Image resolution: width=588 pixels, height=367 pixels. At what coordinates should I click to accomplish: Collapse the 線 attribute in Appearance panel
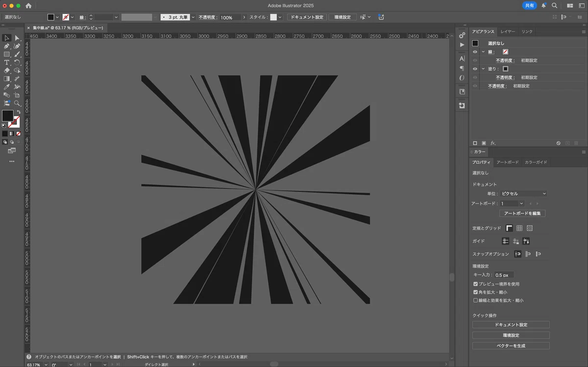click(x=483, y=52)
